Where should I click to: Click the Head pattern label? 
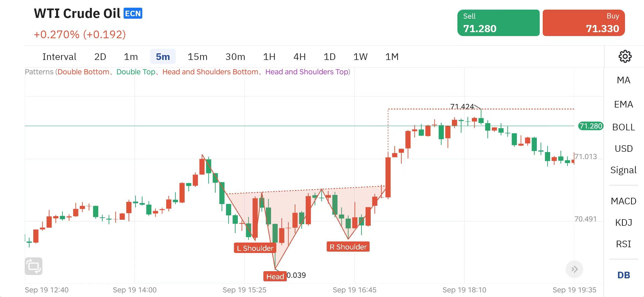click(275, 276)
